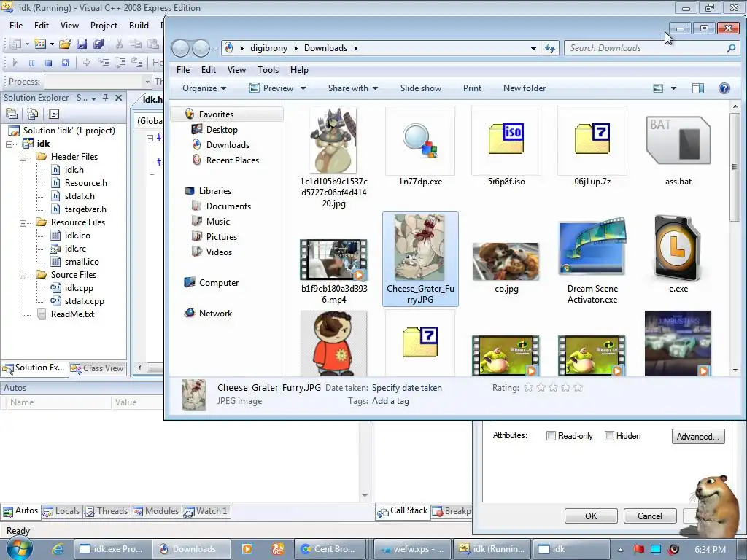Set rating to one star
The height and width of the screenshot is (560, 747).
[528, 388]
